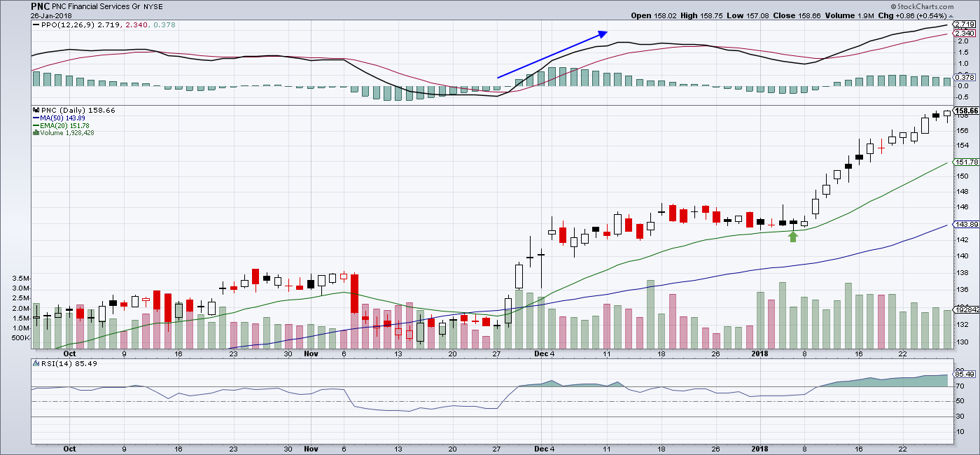
Task: Click the blue line marker beside MA(50)
Action: [35, 118]
